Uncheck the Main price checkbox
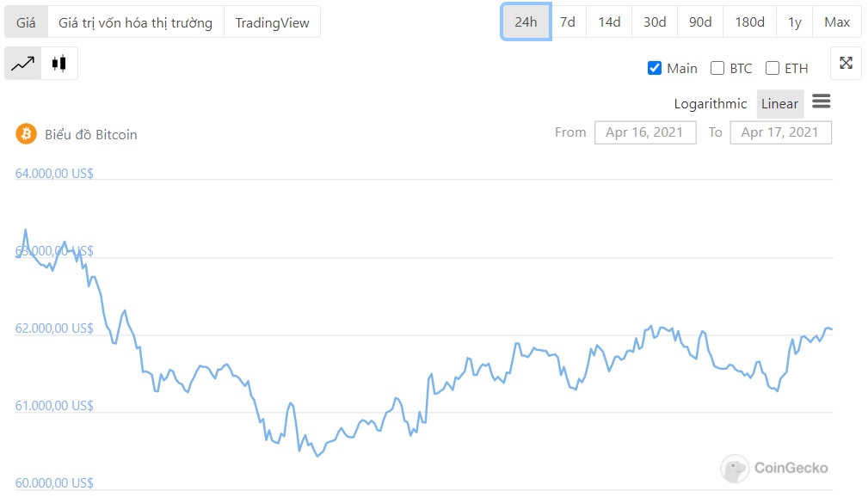 655,67
